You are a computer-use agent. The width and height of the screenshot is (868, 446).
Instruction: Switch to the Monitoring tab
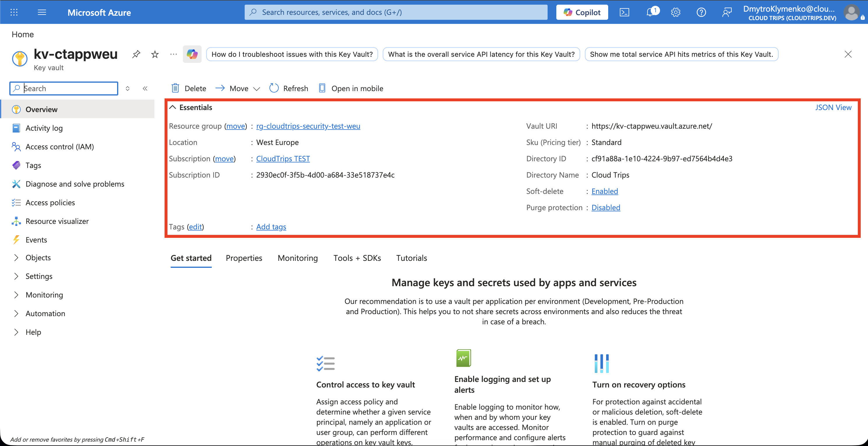297,258
